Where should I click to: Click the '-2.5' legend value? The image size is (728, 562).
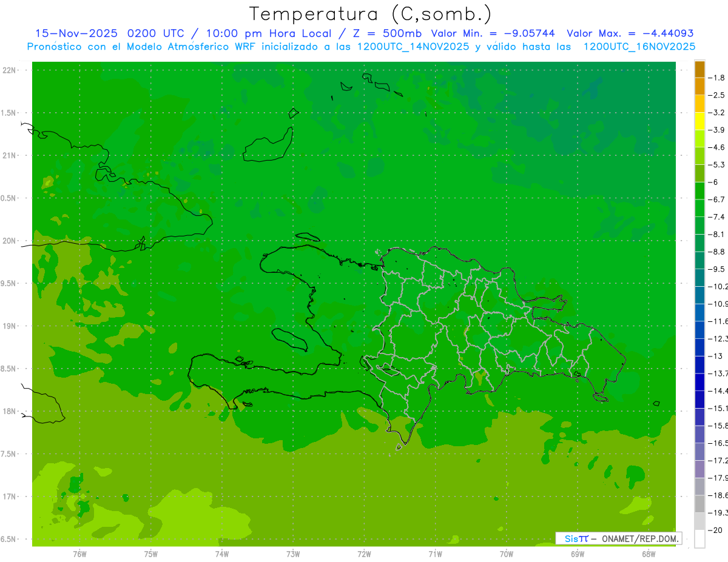pyautogui.click(x=718, y=95)
